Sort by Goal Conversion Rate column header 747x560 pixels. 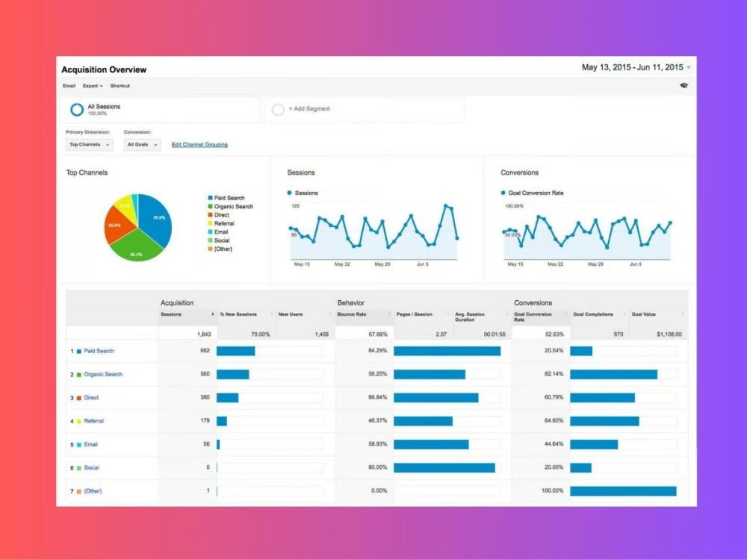[533, 317]
